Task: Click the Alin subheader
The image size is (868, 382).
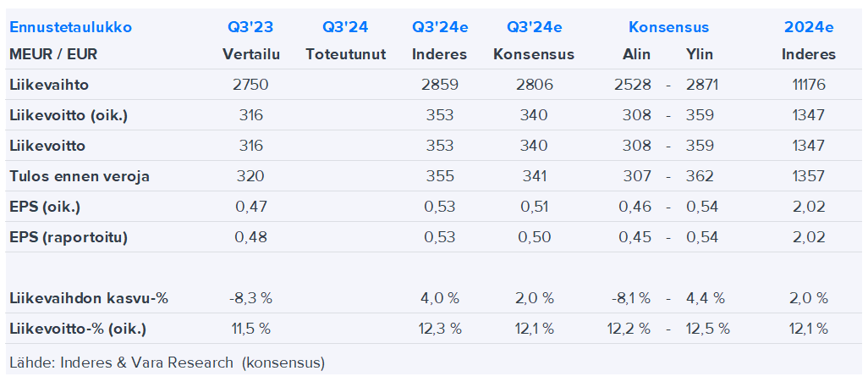Action: [636, 54]
